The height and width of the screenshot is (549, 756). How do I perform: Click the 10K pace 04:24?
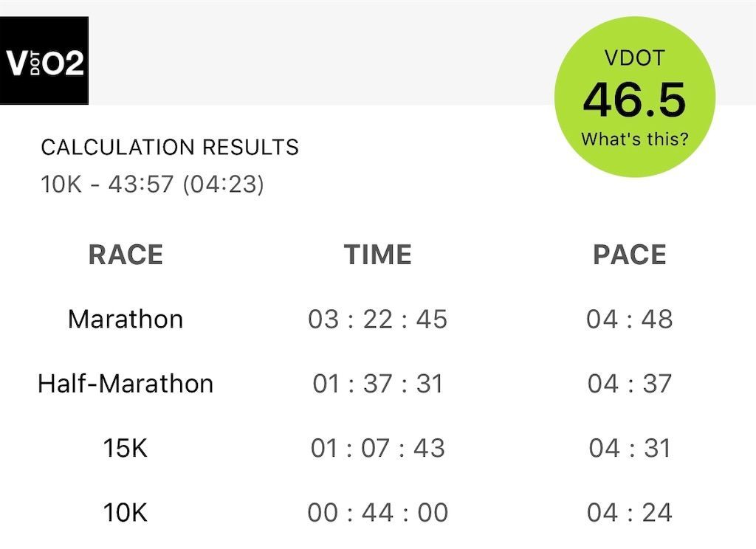click(629, 512)
